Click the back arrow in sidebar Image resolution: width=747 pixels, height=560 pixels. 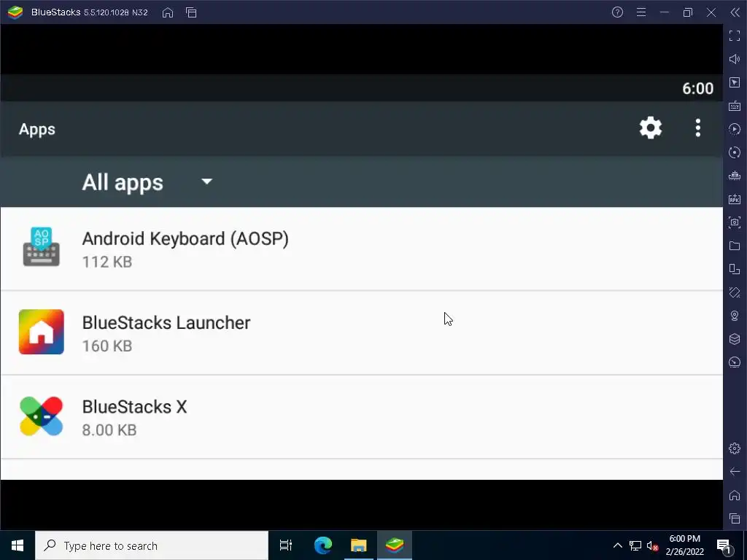[735, 472]
